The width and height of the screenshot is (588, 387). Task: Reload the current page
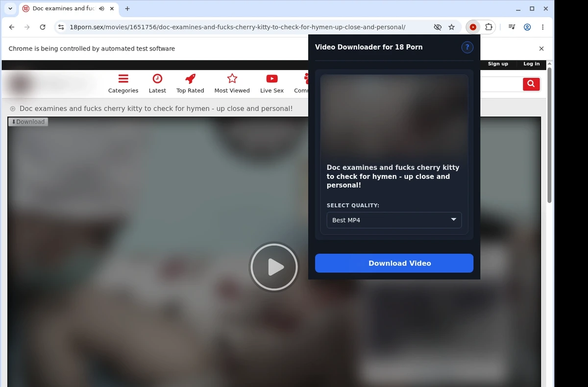coord(43,27)
